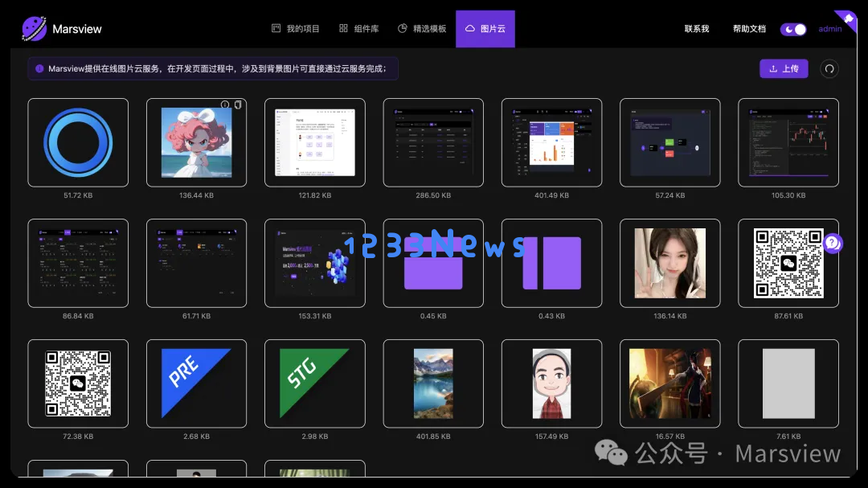
Task: Select the white page screenshot 121.82 KB
Action: (315, 142)
